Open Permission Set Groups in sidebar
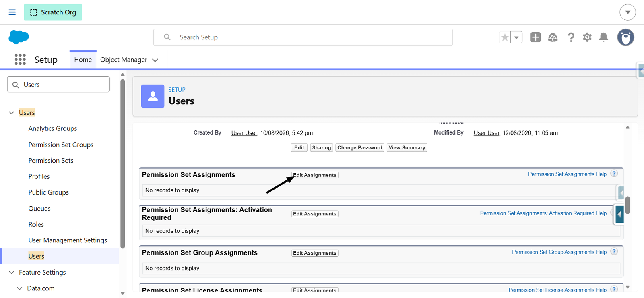This screenshot has height=298, width=644. [x=61, y=145]
